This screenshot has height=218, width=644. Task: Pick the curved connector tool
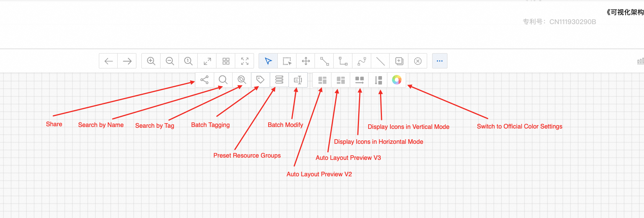point(362,61)
